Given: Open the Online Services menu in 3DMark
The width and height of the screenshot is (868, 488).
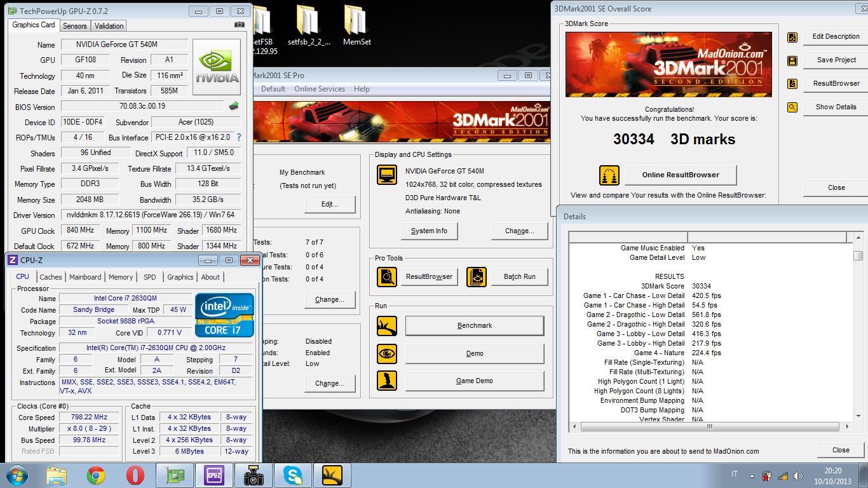Looking at the screenshot, I should coord(320,89).
